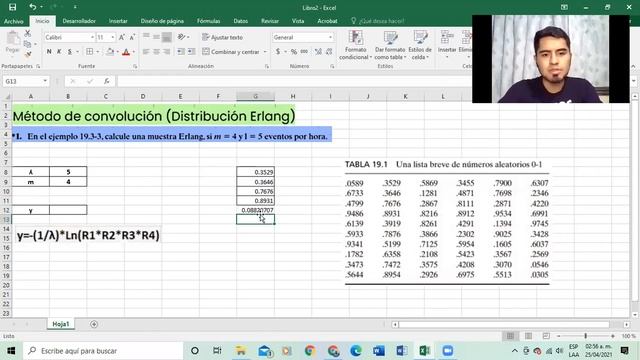Align text to middle

(156, 37)
